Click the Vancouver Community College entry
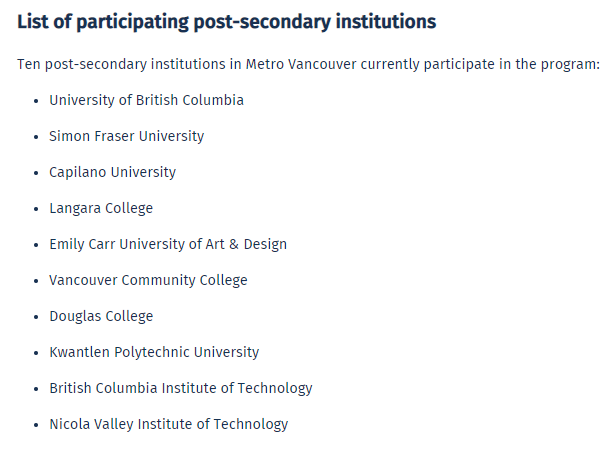The image size is (604, 458). coord(148,280)
